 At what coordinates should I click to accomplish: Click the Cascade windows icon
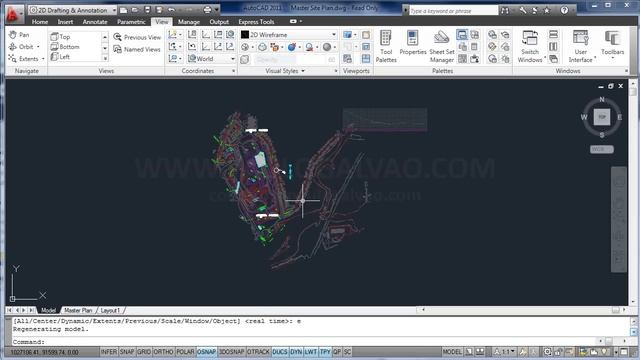pyautogui.click(x=553, y=59)
